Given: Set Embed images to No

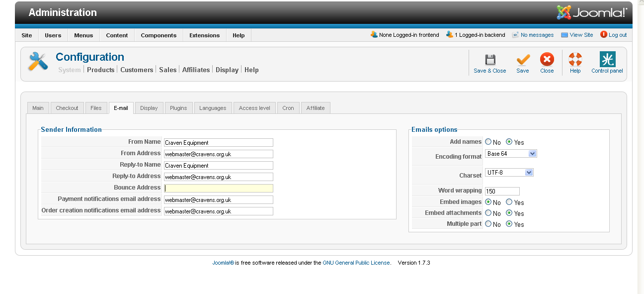Looking at the screenshot, I should coord(488,202).
